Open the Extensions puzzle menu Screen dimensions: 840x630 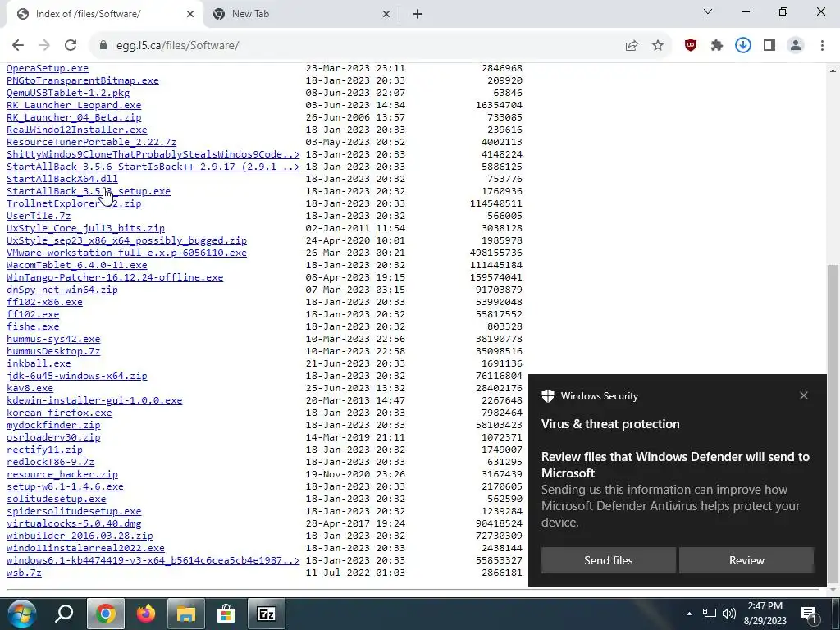(x=717, y=46)
